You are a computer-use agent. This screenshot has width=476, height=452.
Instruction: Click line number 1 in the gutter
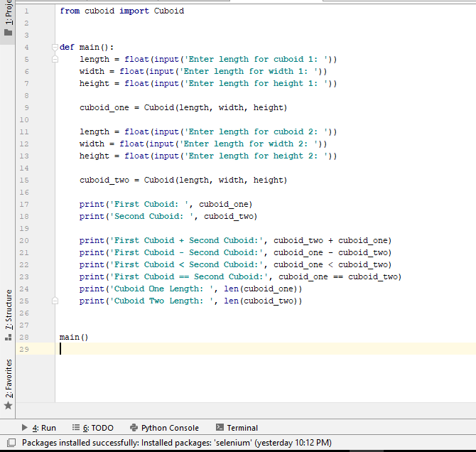[x=27, y=11]
